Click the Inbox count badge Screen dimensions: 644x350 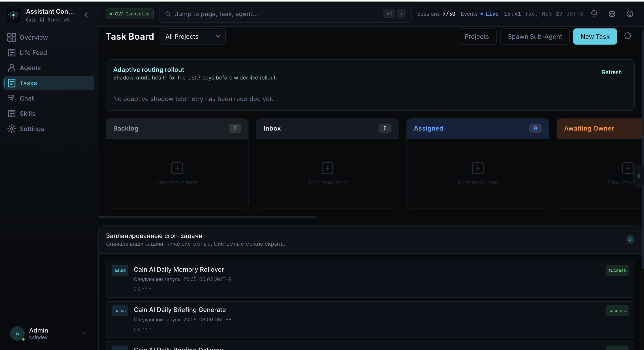[x=385, y=128]
